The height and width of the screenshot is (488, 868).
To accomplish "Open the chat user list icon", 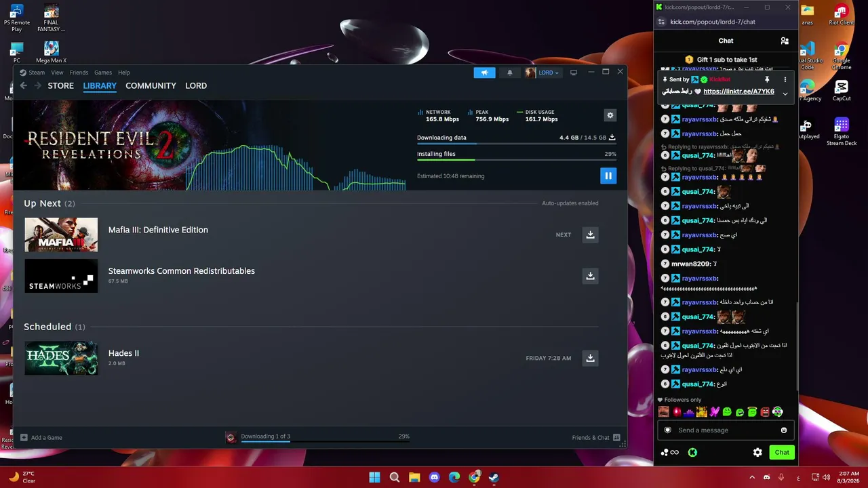I will [x=785, y=41].
